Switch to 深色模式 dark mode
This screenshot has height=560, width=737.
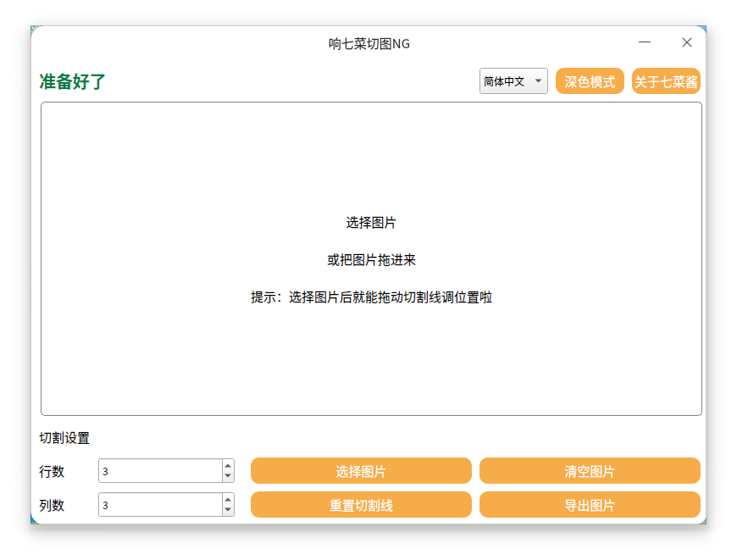point(590,80)
